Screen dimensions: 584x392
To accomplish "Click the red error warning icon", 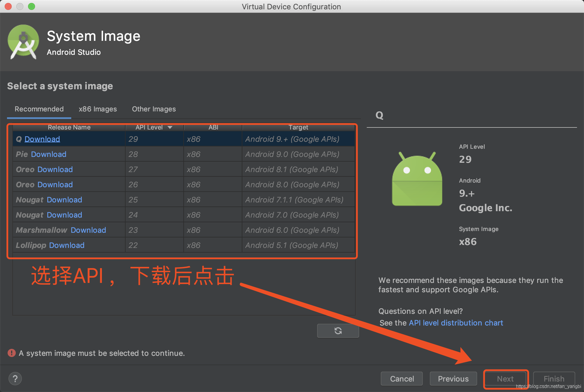I will [x=12, y=353].
